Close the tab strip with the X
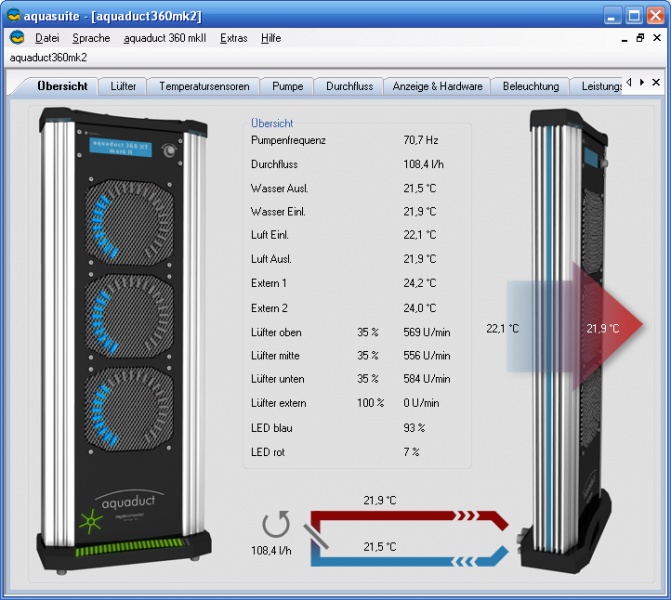 tap(656, 82)
